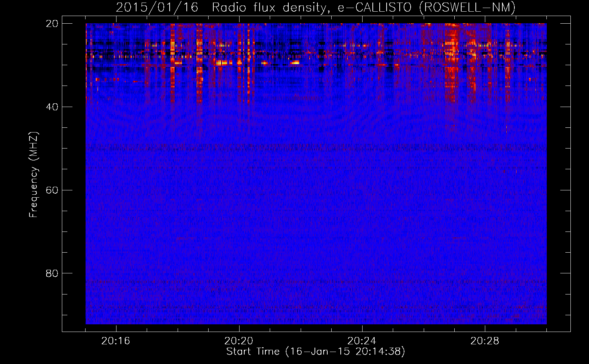
Task: Click the 60 MHz frequency tick label
Action: [x=52, y=190]
